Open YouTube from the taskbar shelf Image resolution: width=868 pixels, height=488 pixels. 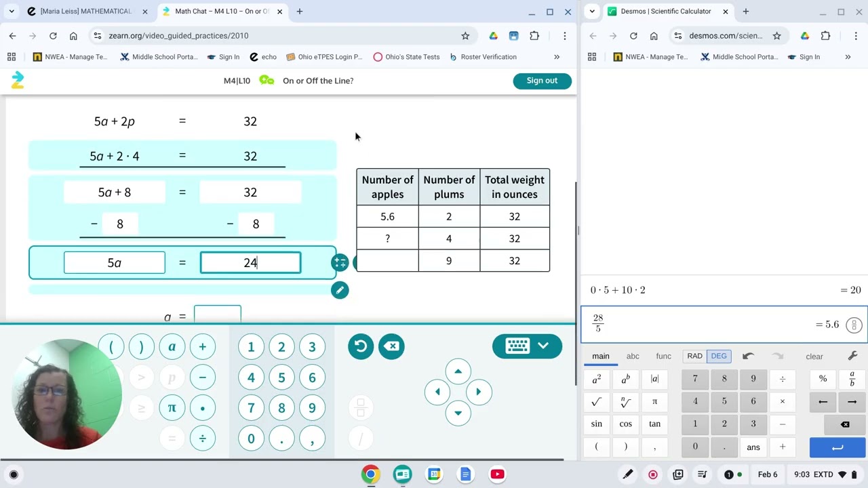(497, 474)
